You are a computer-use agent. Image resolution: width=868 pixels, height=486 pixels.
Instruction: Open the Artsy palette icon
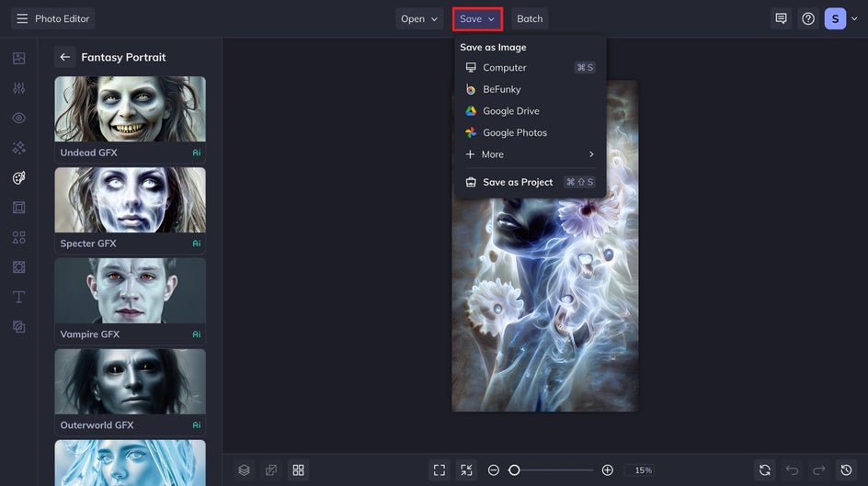(x=18, y=177)
